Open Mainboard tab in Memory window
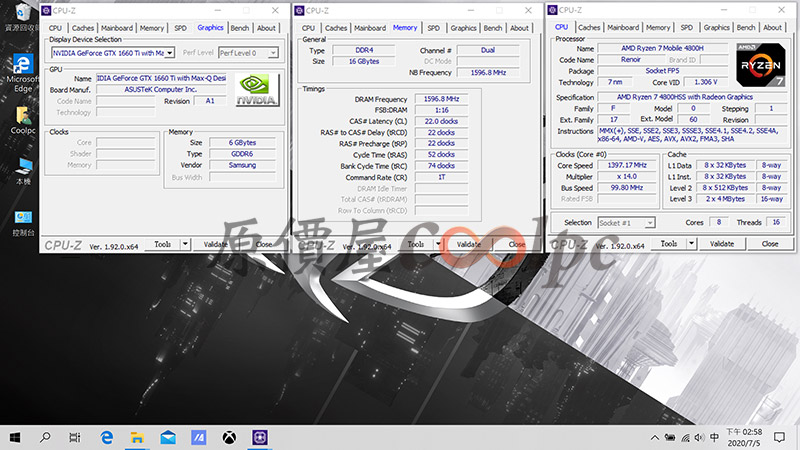 click(x=370, y=28)
